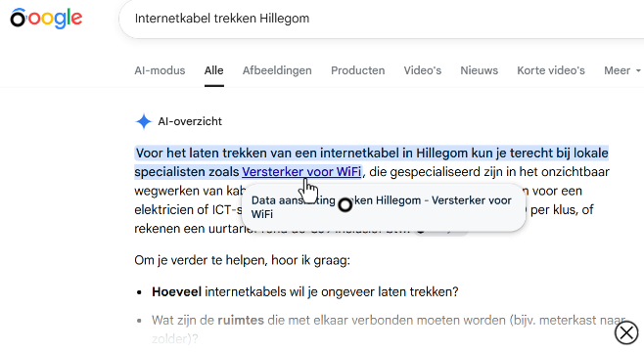Close the overlay with the X button

tap(626, 332)
